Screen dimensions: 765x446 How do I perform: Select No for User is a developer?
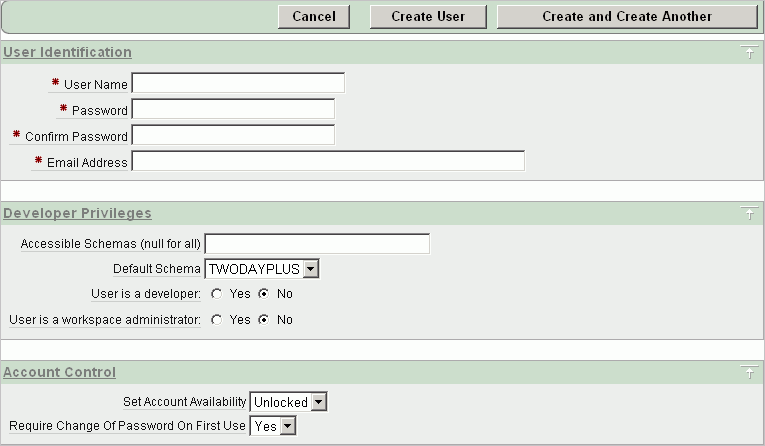tap(263, 294)
